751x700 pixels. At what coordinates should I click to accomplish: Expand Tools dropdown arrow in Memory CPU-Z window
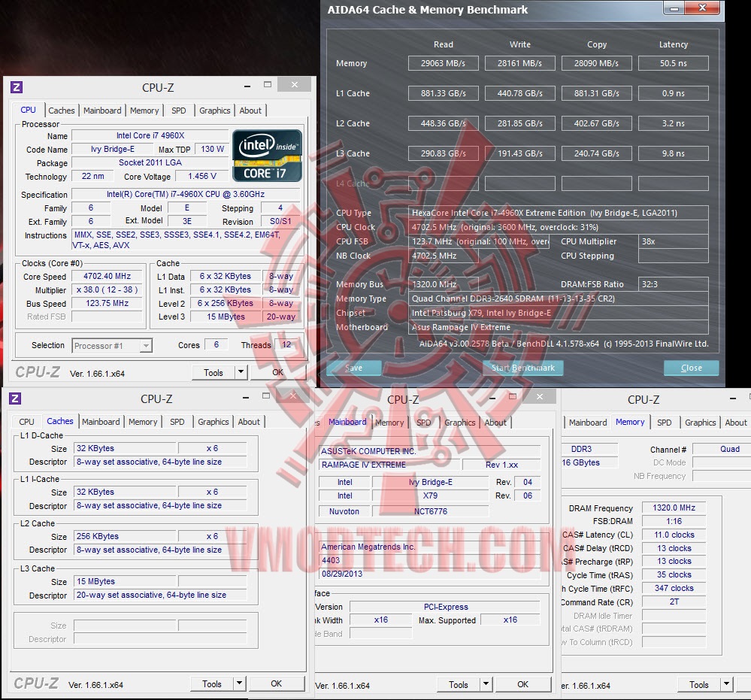coord(727,684)
